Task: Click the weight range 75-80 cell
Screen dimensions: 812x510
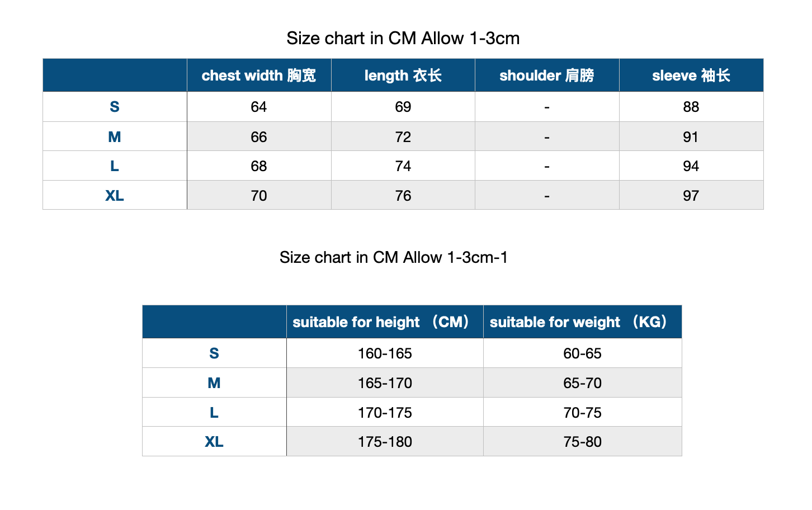Action: pos(583,441)
